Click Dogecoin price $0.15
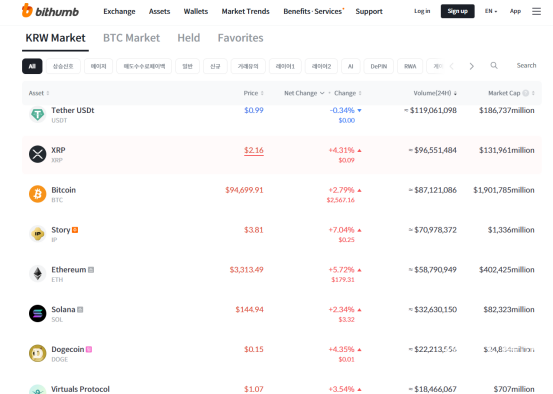553x394 pixels. pyautogui.click(x=254, y=350)
